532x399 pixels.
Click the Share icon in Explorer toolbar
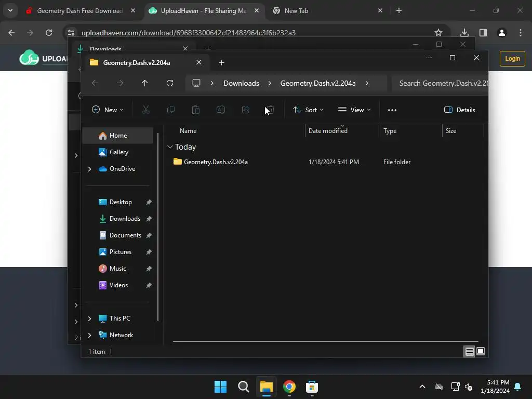(x=246, y=110)
